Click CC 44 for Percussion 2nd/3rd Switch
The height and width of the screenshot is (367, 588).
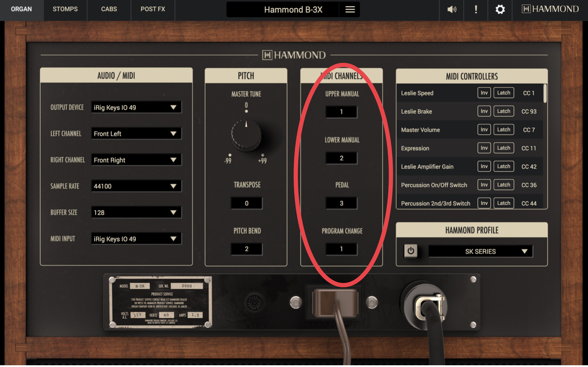(x=529, y=203)
